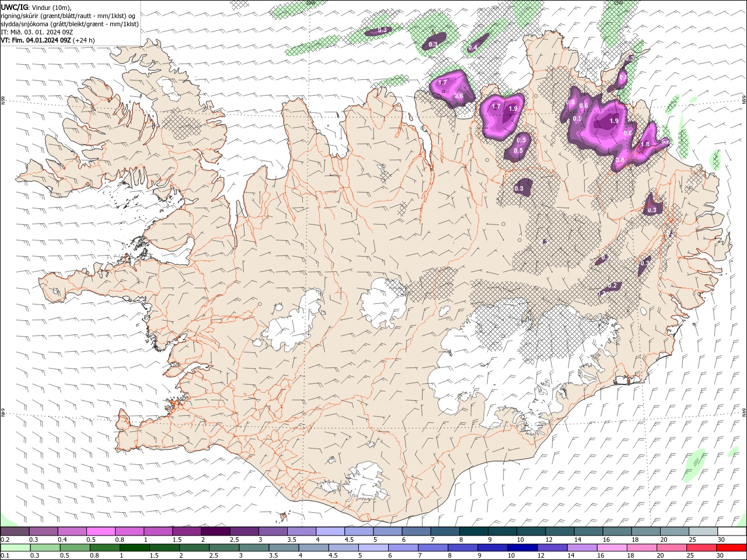The width and height of the screenshot is (747, 560).
Task: Select the 'VT: Fim. 04.01.2024 09Z' valid time
Action: [x=36, y=40]
